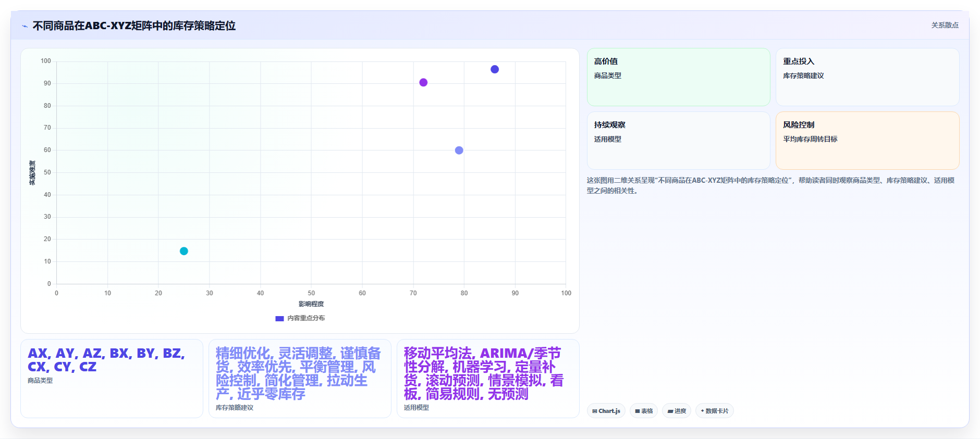980x439 pixels.
Task: Click the 数据卡片 tag chip
Action: coord(715,411)
